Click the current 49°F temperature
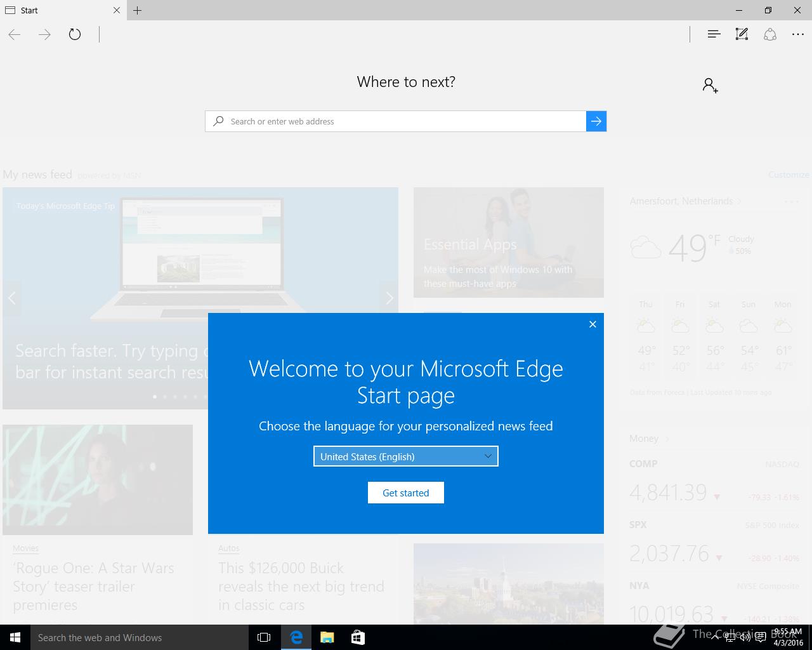Viewport: 812px width, 650px height. tap(694, 248)
